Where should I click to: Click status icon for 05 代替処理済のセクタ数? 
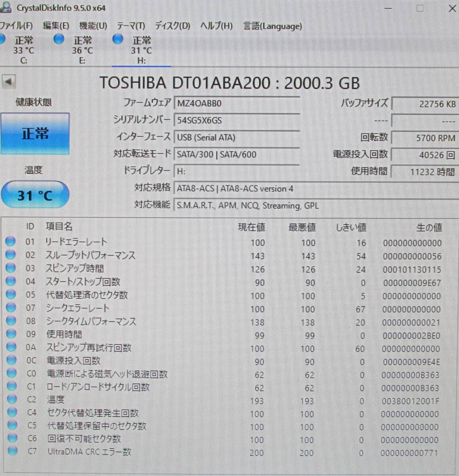click(x=11, y=294)
